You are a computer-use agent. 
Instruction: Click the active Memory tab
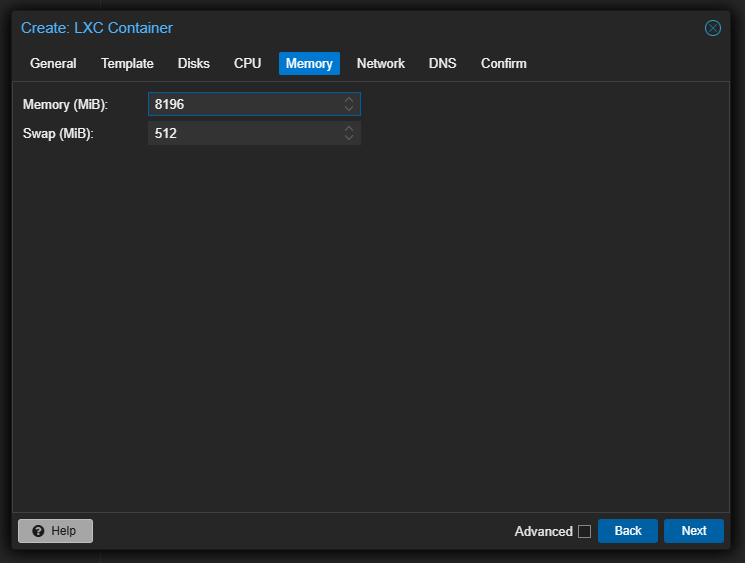[309, 64]
